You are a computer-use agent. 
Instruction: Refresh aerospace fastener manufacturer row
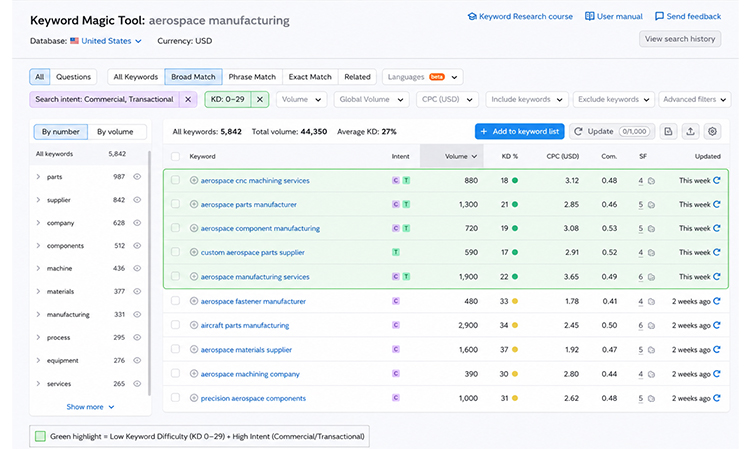pos(717,301)
